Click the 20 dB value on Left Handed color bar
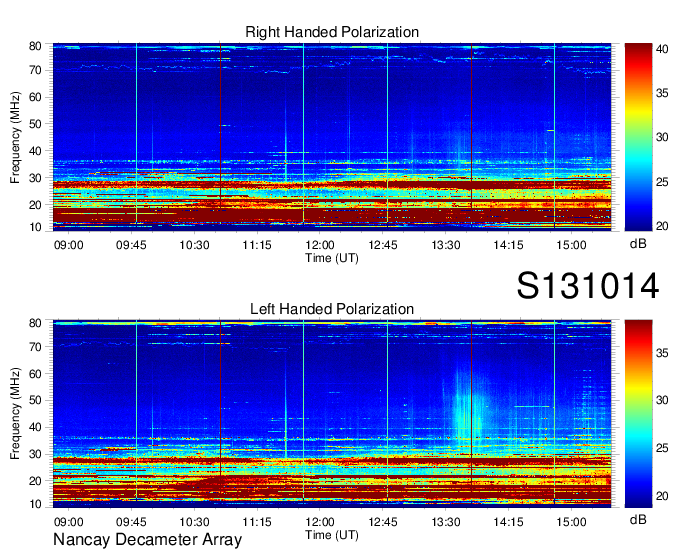Screen dimensions: 680x552 tap(662, 496)
